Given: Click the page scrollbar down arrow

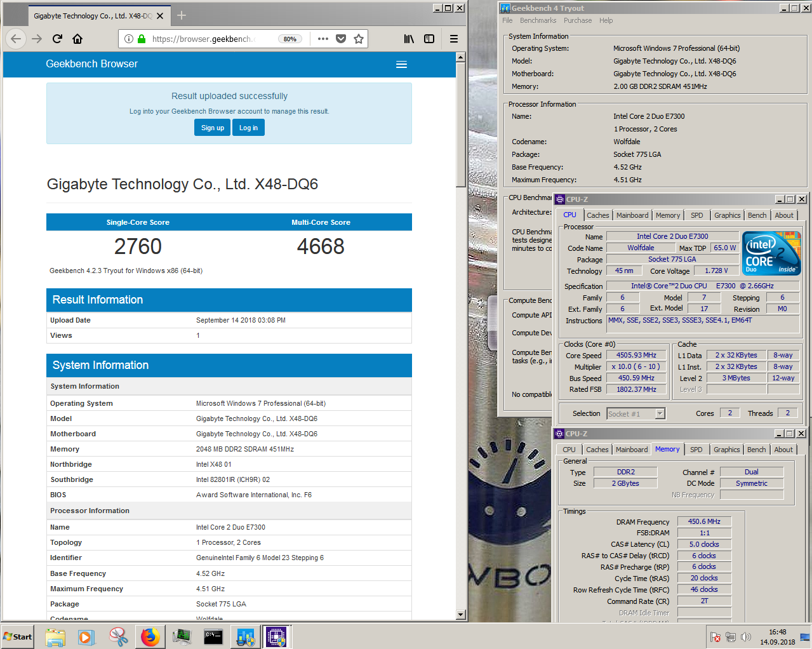Looking at the screenshot, I should (x=461, y=615).
